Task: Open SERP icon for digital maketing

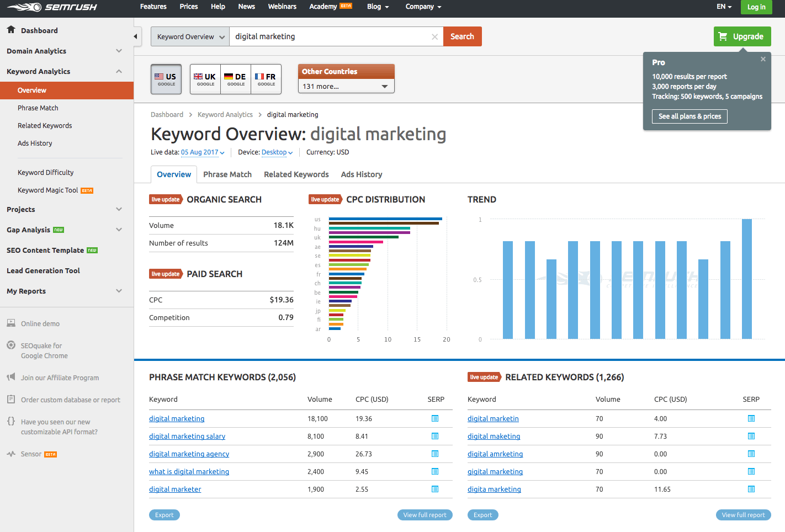Action: (751, 437)
